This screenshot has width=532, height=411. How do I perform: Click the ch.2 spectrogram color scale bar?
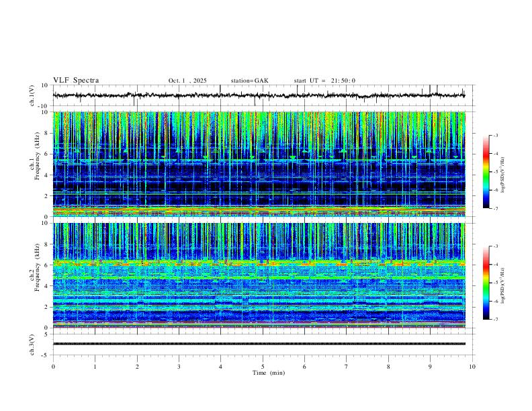pyautogui.click(x=486, y=283)
